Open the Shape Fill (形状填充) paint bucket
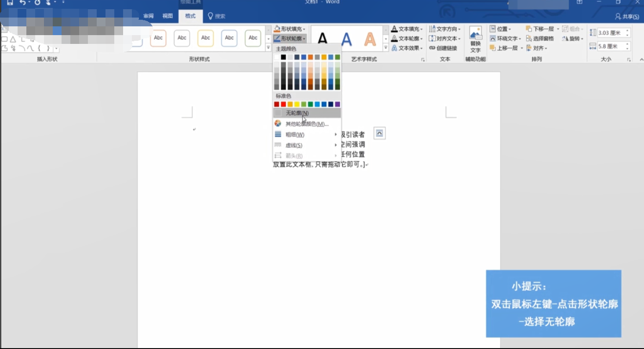Screen dimensions: 644x349 [x=289, y=29]
